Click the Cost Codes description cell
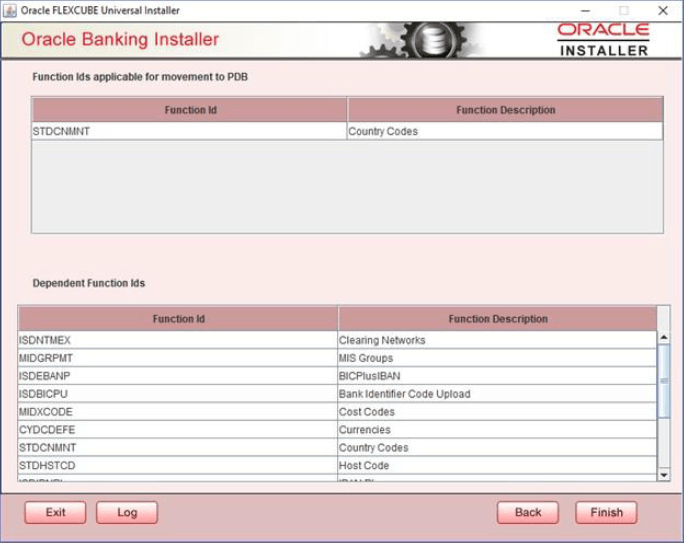 (497, 412)
